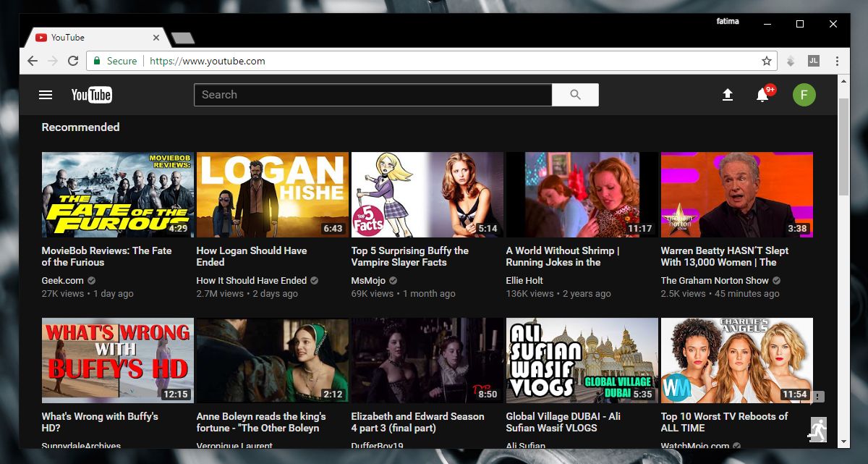Open The Graham Norton Show channel
The image size is (868, 464).
tap(715, 280)
